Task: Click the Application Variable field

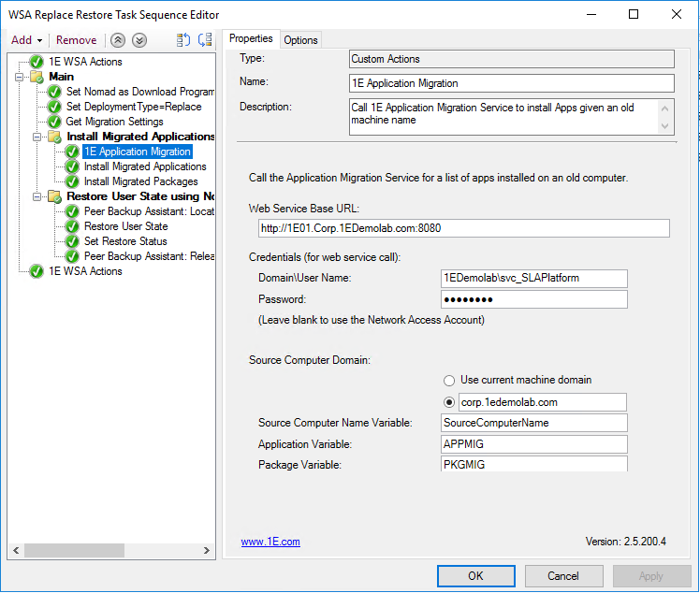Action: pos(534,444)
